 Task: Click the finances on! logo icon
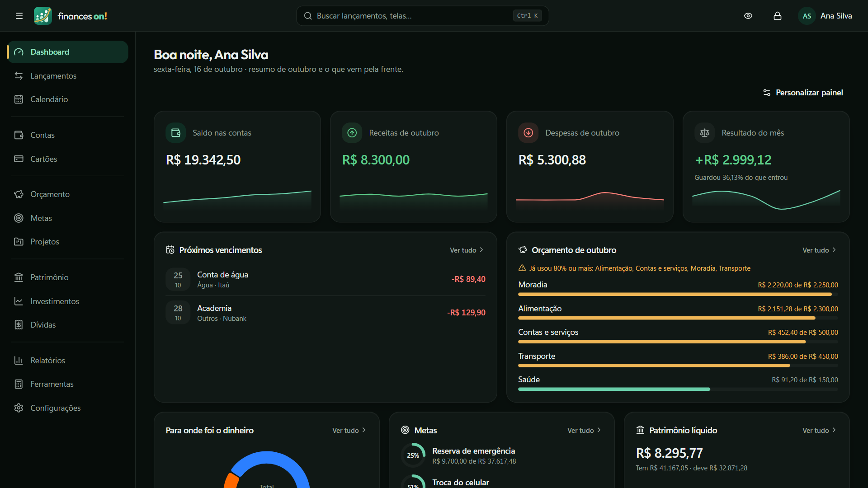pos(42,16)
